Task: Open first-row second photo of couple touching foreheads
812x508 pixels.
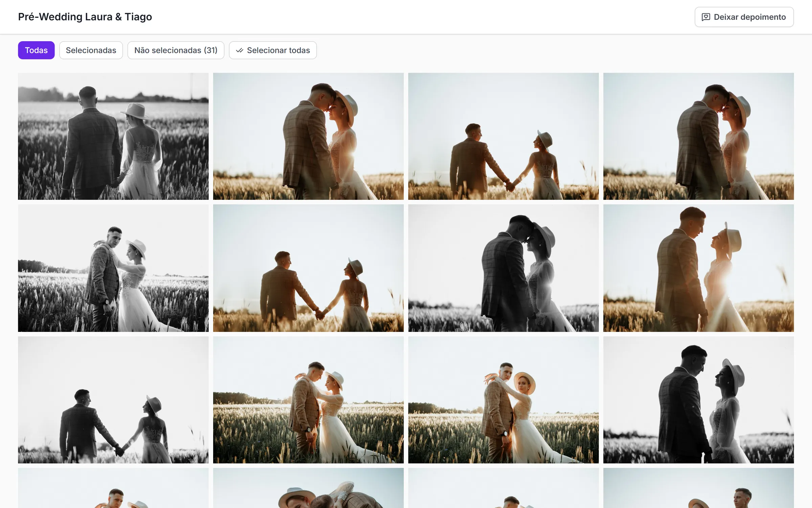Action: (x=308, y=136)
